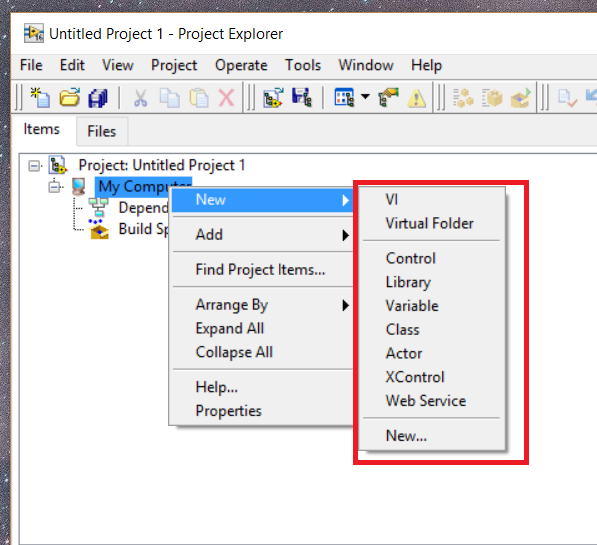Click the Filter Project Items view icon

click(344, 97)
